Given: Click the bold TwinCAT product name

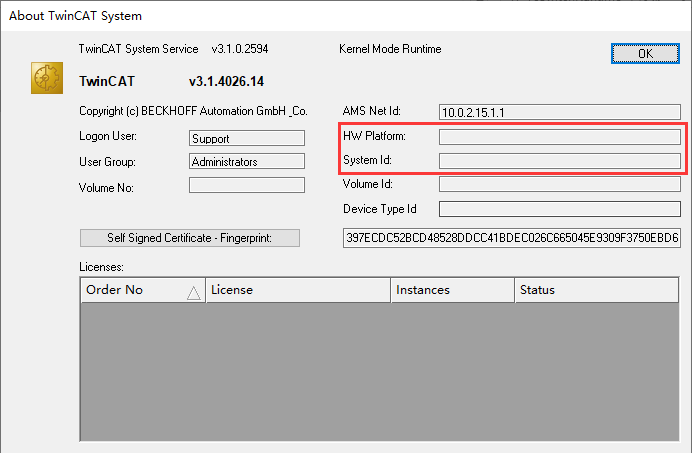Looking at the screenshot, I should pyautogui.click(x=107, y=81).
